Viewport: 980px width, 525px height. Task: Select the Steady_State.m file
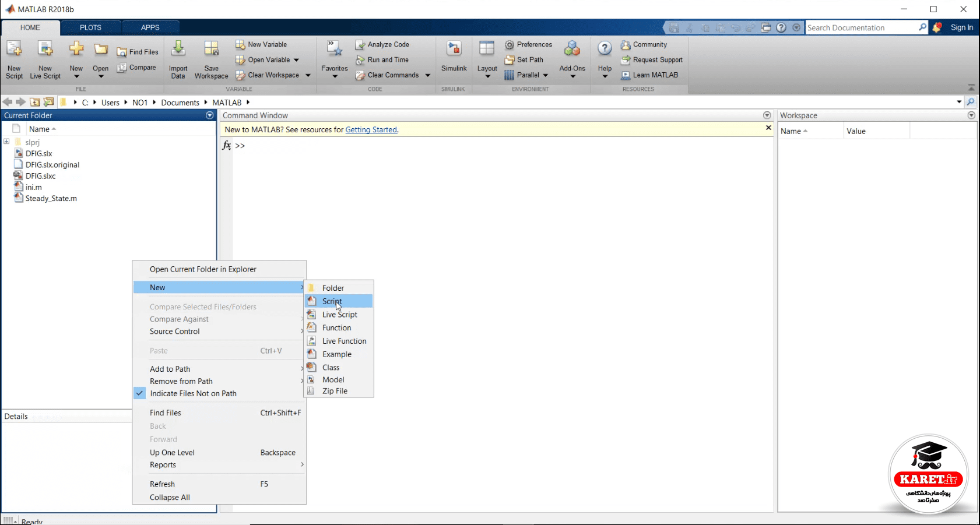(51, 198)
